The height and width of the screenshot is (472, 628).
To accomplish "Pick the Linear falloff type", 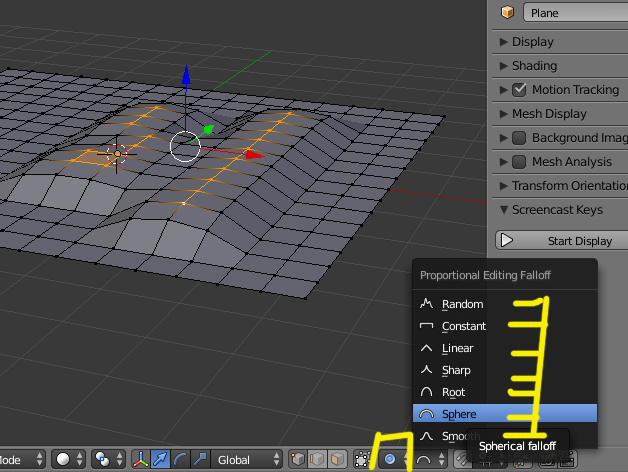I will point(457,348).
